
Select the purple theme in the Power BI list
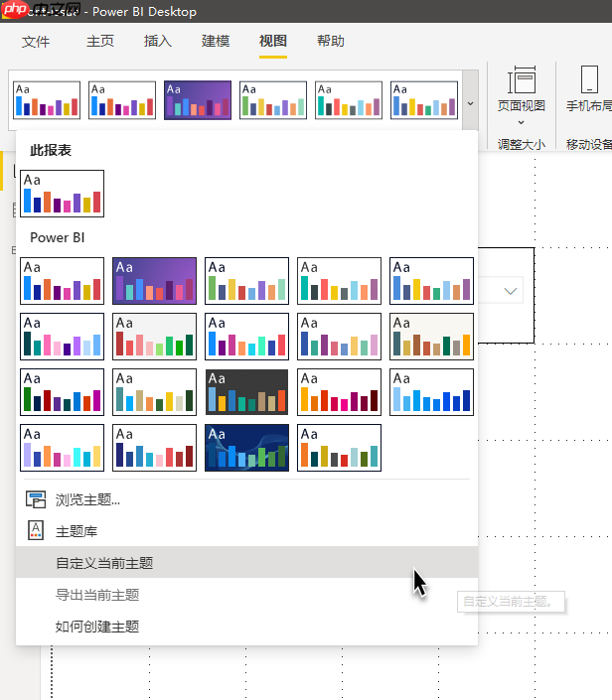click(154, 281)
